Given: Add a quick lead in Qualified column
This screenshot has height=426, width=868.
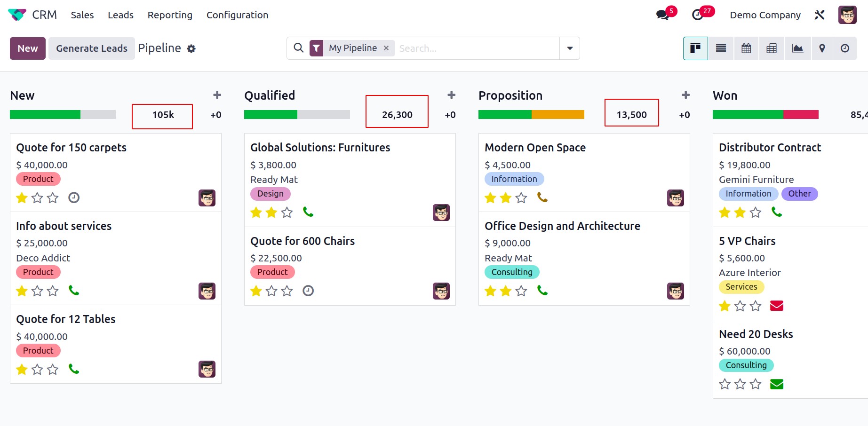Looking at the screenshot, I should click(x=451, y=95).
